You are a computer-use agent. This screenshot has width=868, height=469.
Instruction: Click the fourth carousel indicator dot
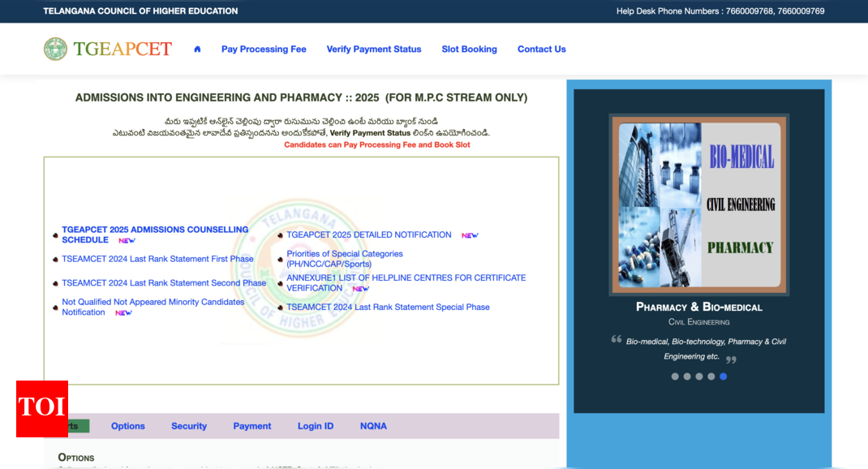(711, 376)
